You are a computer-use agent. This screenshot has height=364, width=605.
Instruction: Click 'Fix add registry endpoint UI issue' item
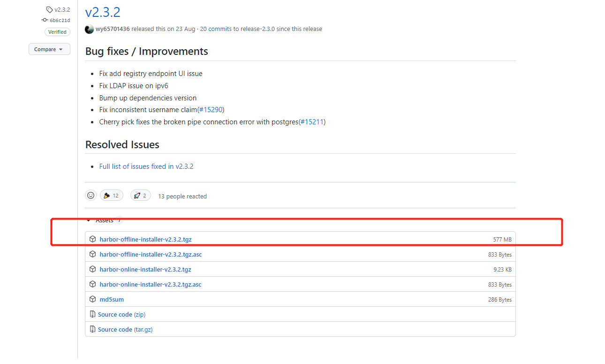point(151,74)
